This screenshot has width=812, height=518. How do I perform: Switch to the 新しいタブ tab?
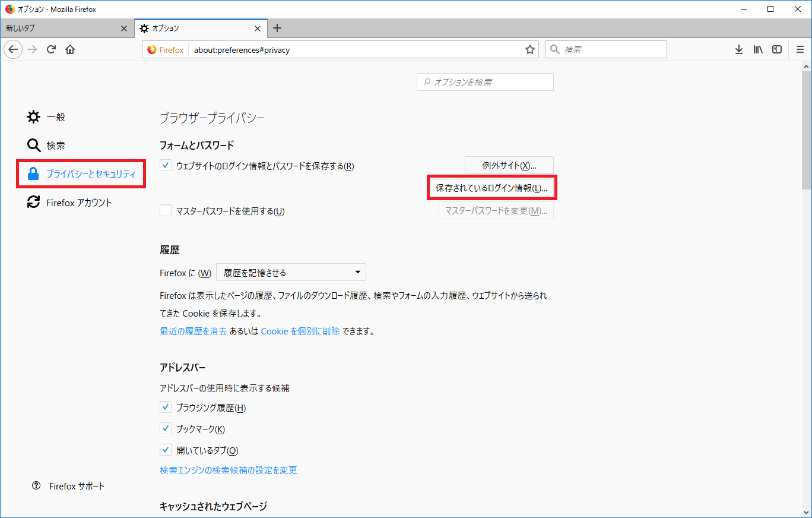point(66,28)
